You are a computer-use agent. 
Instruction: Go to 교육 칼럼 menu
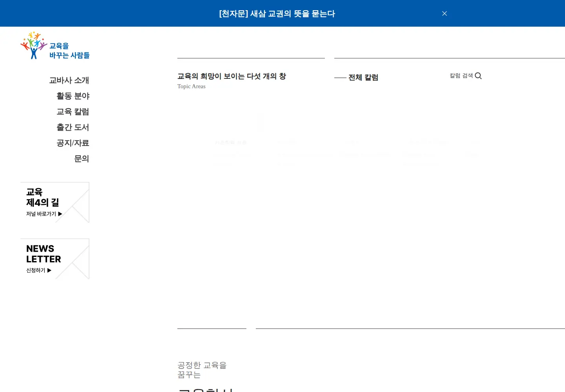pos(73,112)
